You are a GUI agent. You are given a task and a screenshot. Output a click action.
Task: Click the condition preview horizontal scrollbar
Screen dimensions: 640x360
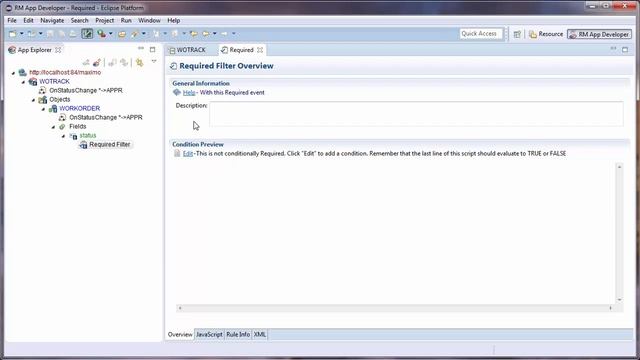pos(395,308)
